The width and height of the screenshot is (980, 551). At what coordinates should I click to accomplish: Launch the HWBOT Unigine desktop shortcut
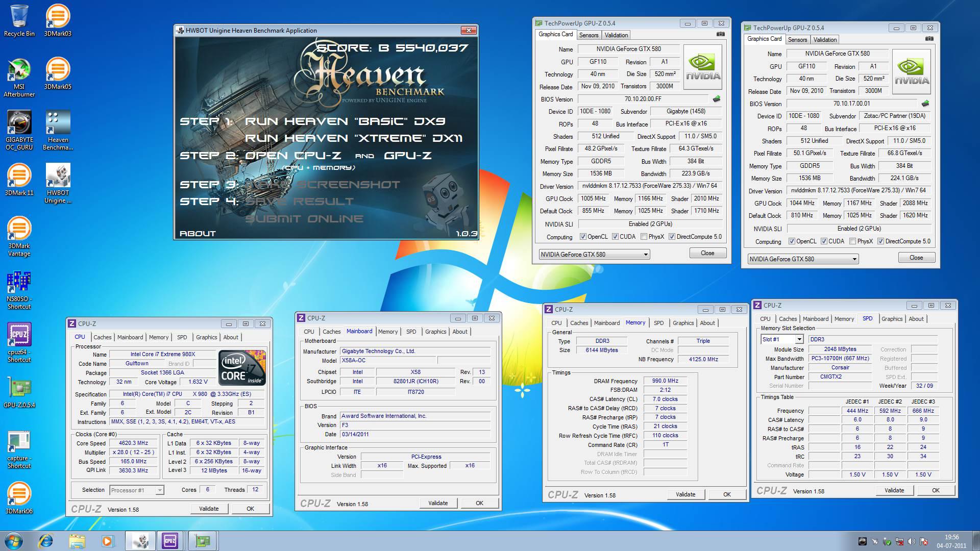pos(58,184)
